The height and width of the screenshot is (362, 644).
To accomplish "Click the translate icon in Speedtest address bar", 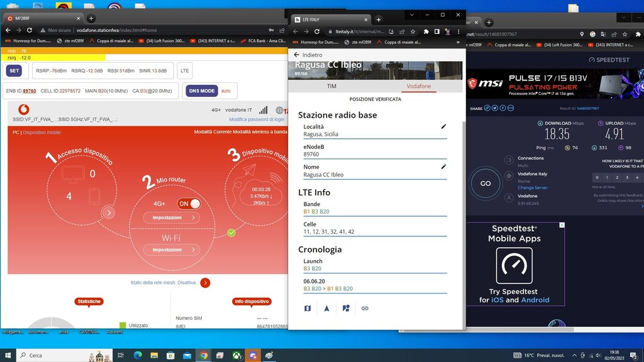I will point(603,34).
